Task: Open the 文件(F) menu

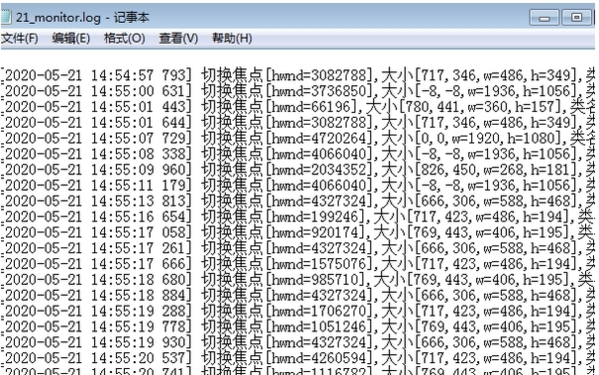Action: [19, 39]
